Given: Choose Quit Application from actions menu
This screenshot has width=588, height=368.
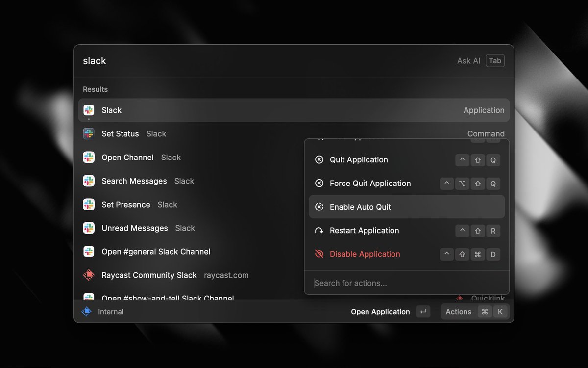Looking at the screenshot, I should click(x=407, y=160).
